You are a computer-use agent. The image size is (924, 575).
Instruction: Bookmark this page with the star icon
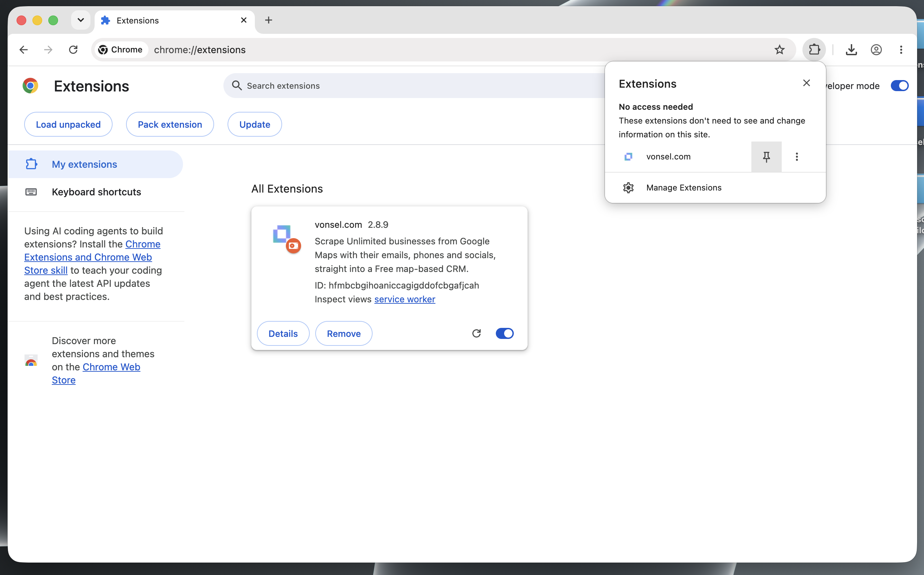click(x=779, y=49)
